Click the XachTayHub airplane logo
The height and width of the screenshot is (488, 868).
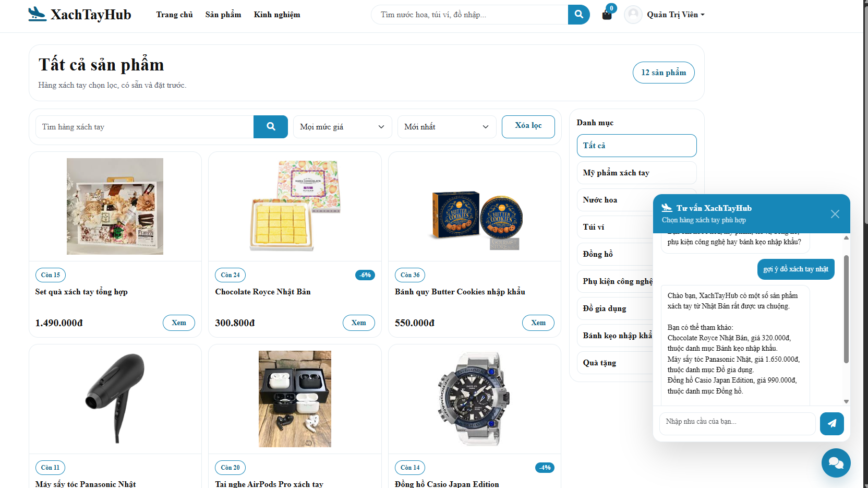[x=37, y=14]
